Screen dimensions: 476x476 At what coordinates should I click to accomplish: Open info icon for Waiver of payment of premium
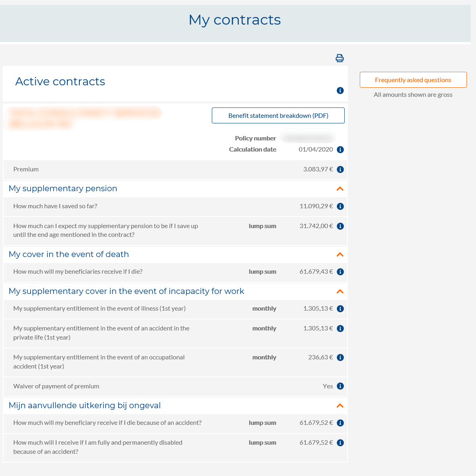click(x=340, y=386)
